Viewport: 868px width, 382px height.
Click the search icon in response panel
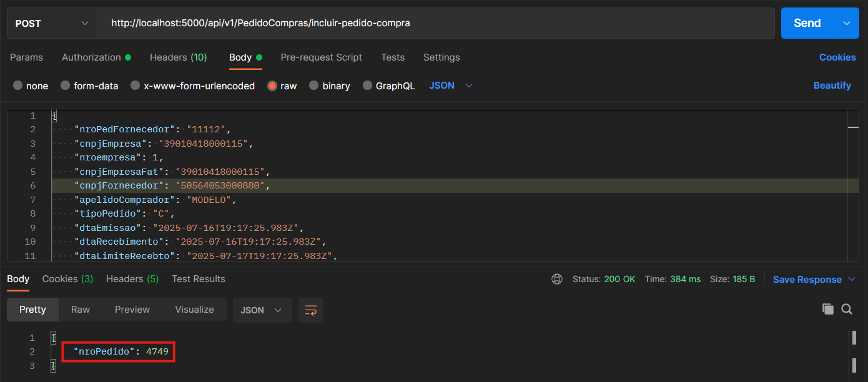pyautogui.click(x=847, y=309)
